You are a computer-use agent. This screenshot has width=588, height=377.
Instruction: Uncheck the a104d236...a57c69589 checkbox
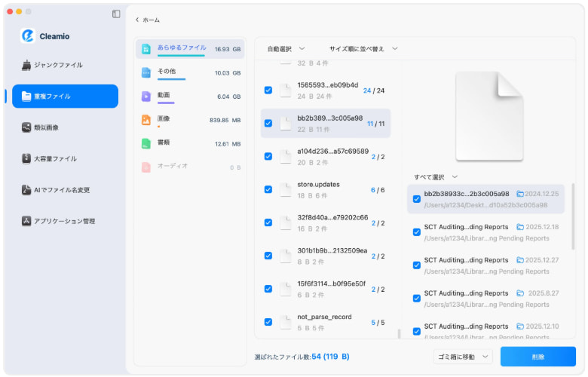(x=268, y=156)
